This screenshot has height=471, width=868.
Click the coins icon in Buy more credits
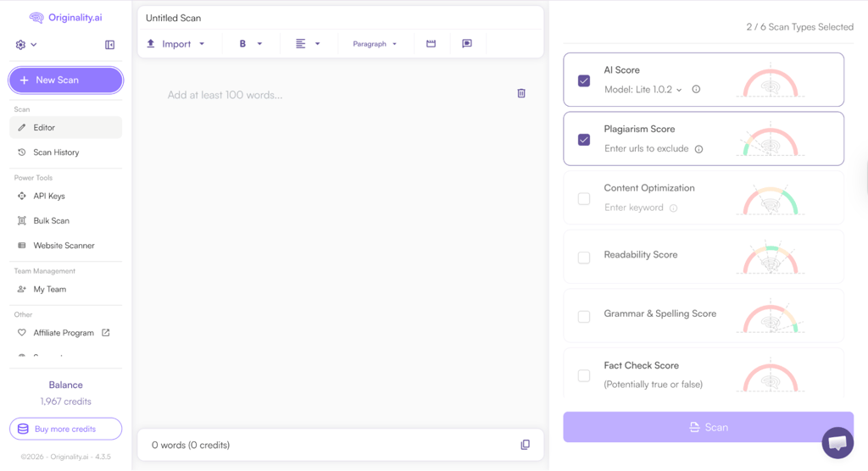click(x=23, y=429)
